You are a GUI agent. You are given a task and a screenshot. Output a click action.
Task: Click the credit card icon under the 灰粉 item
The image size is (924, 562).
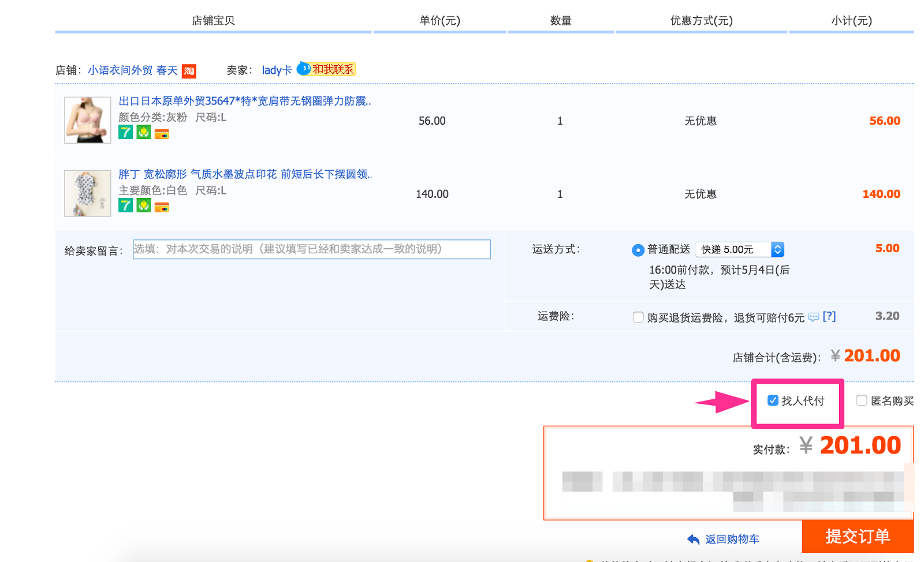(x=162, y=134)
